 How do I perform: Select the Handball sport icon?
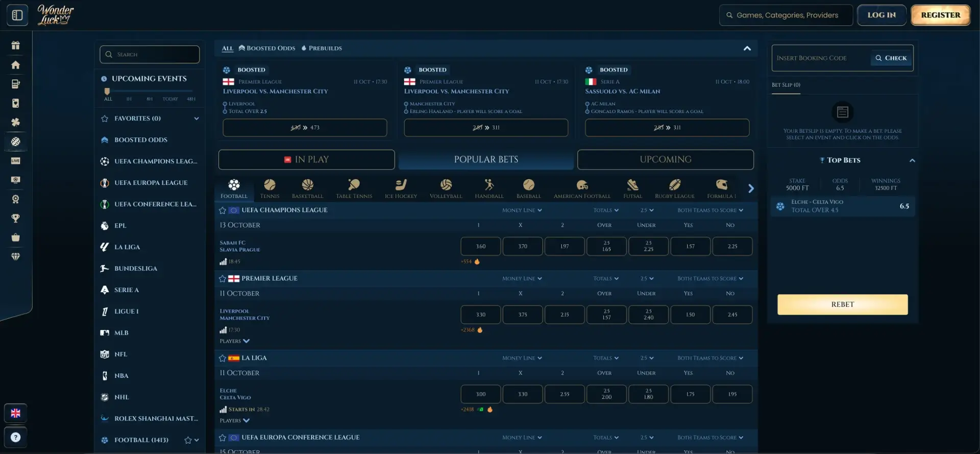(x=489, y=188)
